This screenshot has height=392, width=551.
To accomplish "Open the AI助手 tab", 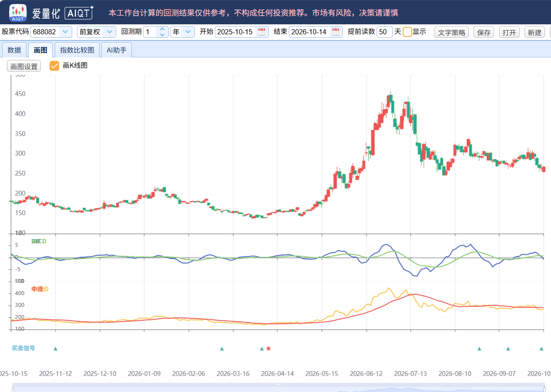I will [x=117, y=50].
